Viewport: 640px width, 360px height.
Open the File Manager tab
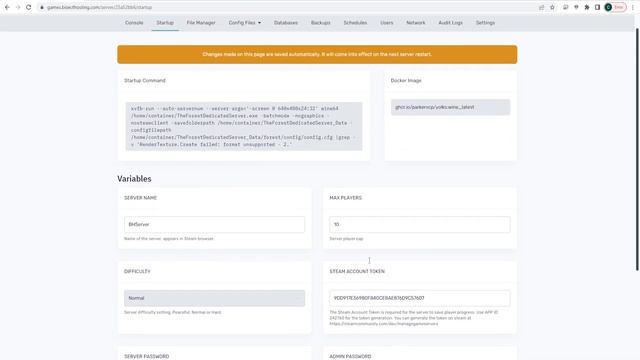point(201,23)
